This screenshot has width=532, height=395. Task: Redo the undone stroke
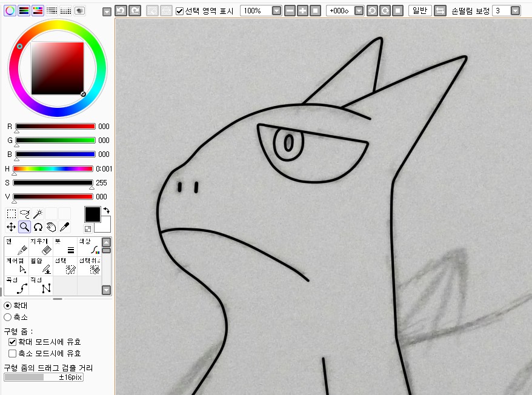[x=135, y=11]
